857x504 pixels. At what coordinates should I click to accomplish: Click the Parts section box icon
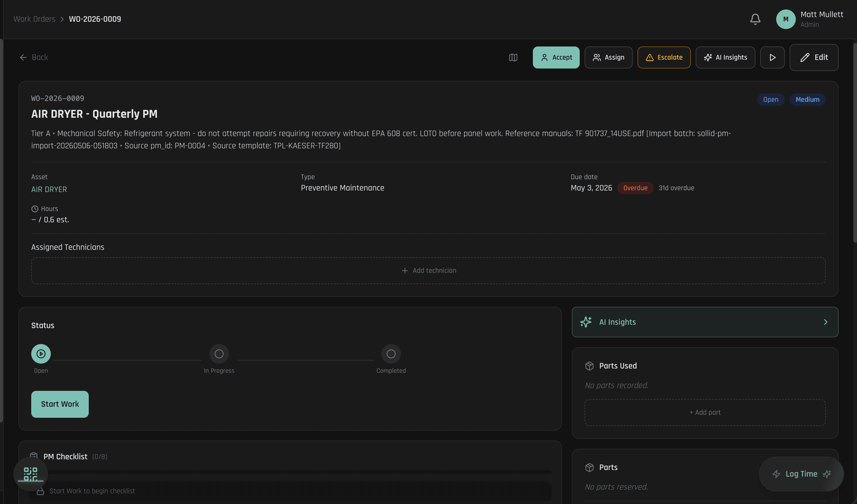(589, 467)
